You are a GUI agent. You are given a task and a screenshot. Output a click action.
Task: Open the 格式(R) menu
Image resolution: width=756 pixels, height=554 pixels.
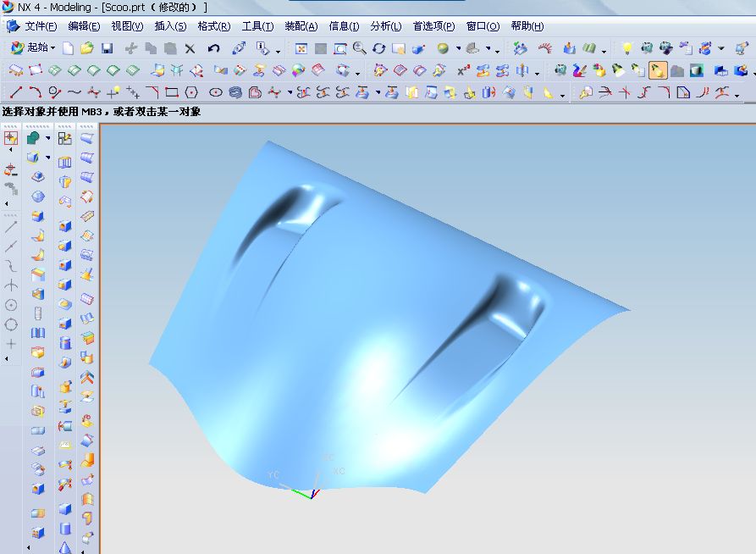pos(214,26)
